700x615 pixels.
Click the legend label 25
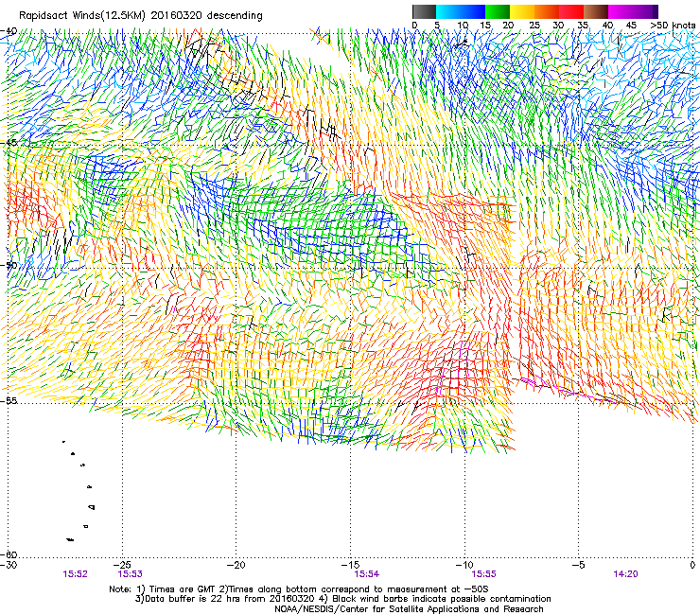534,26
